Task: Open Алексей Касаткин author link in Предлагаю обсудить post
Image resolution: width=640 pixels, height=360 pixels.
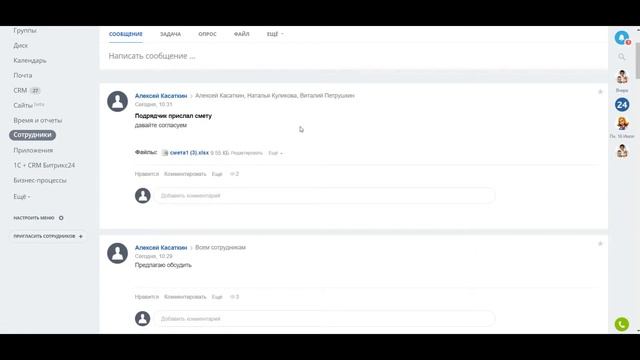Action: point(161,247)
